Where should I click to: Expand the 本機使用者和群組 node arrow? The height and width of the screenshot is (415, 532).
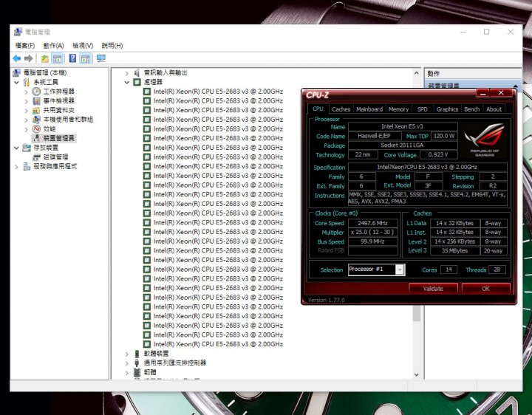click(x=26, y=120)
